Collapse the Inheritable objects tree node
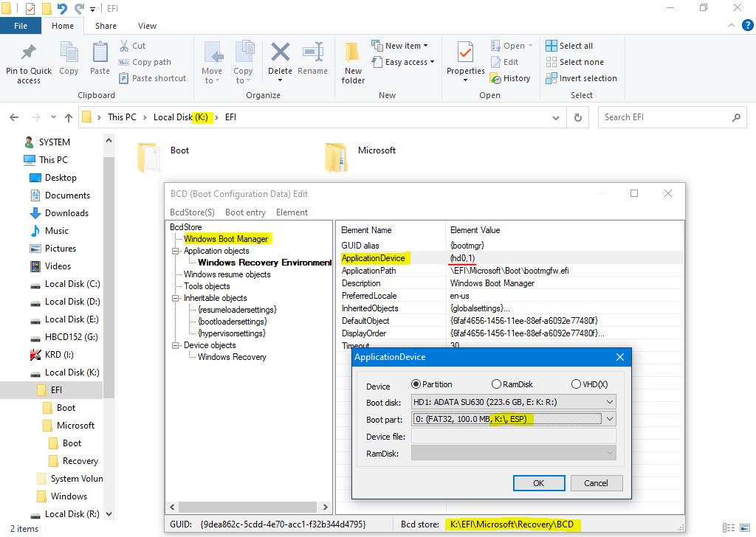Image resolution: width=756 pixels, height=537 pixels. coord(176,298)
